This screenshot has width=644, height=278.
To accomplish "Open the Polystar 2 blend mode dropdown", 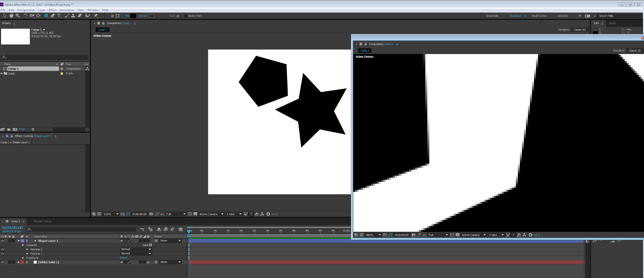I will coord(136,249).
